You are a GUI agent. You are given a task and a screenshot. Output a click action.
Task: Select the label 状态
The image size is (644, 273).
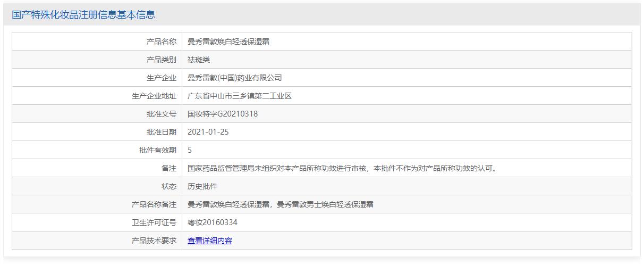point(169,186)
